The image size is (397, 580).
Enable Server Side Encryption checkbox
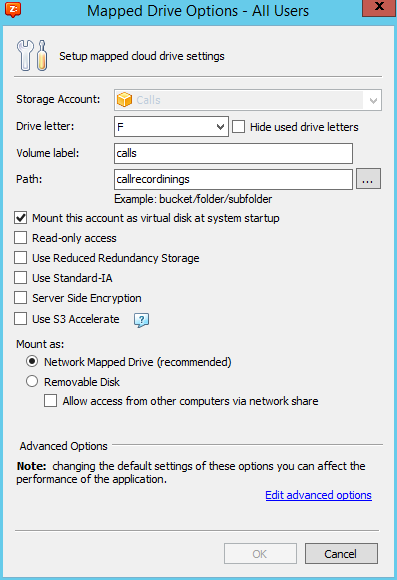[x=21, y=298]
